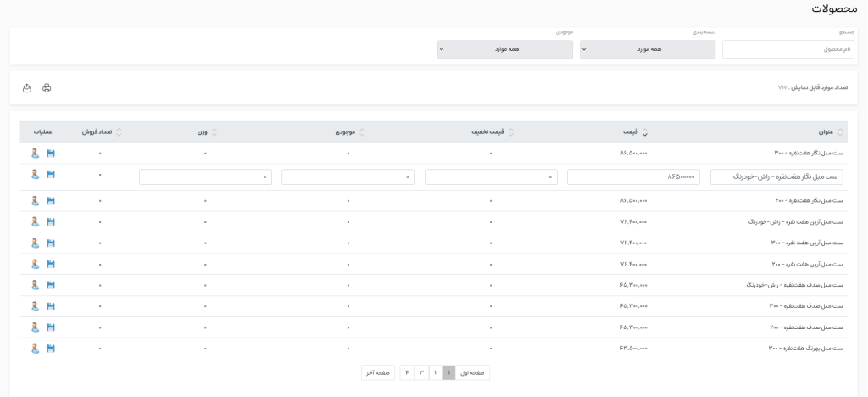Sort products by the قیمت column
This screenshot has height=397, width=868.
click(631, 132)
